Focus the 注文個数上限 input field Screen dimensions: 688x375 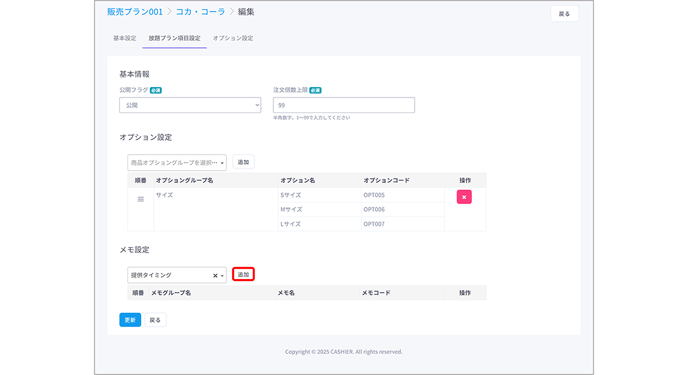(x=344, y=105)
